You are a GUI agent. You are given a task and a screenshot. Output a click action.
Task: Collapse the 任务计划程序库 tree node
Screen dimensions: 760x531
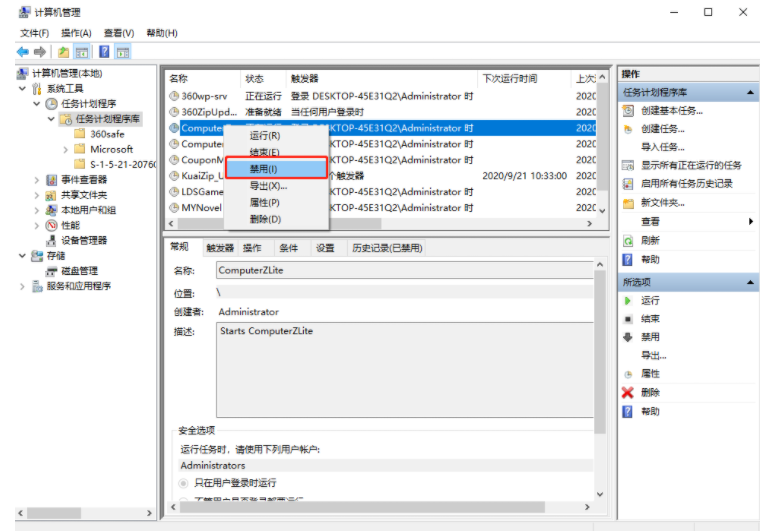tap(52, 119)
